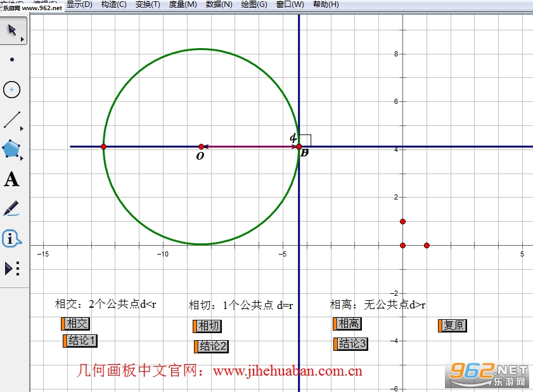
Task: Open the 数据(N) menu
Action: (x=219, y=4)
